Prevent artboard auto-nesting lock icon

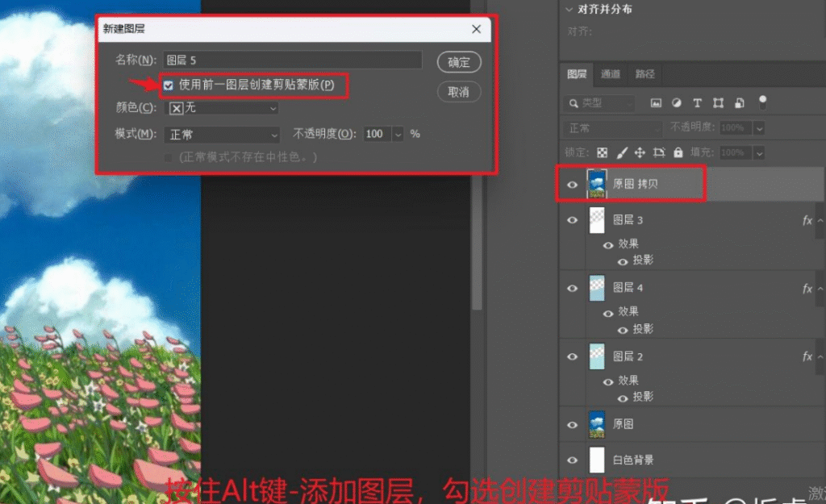pos(659,152)
